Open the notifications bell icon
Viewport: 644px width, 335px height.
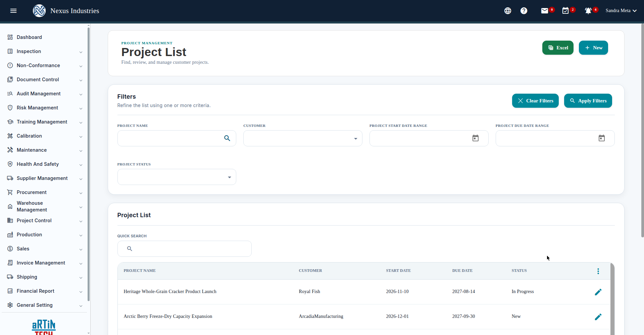point(588,11)
